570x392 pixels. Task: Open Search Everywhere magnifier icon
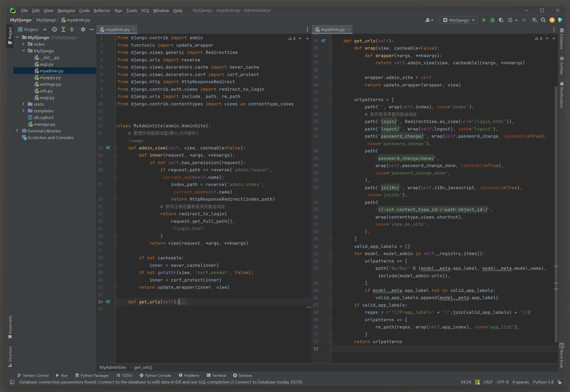tap(543, 20)
